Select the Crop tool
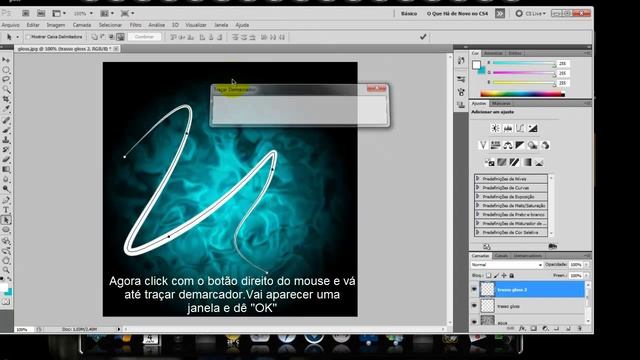 (x=6, y=99)
